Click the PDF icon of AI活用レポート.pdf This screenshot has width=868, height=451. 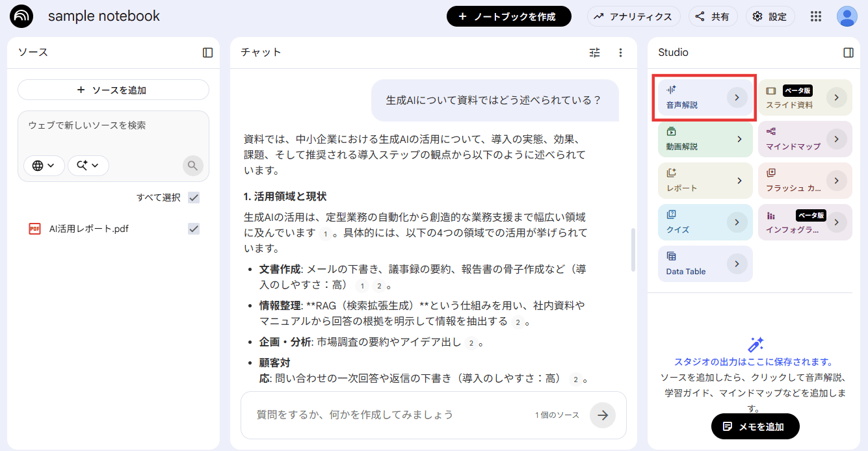[x=34, y=229]
